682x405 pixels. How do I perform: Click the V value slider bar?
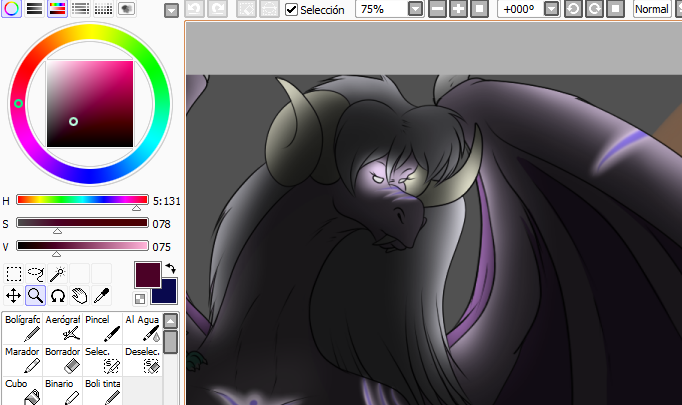click(82, 246)
